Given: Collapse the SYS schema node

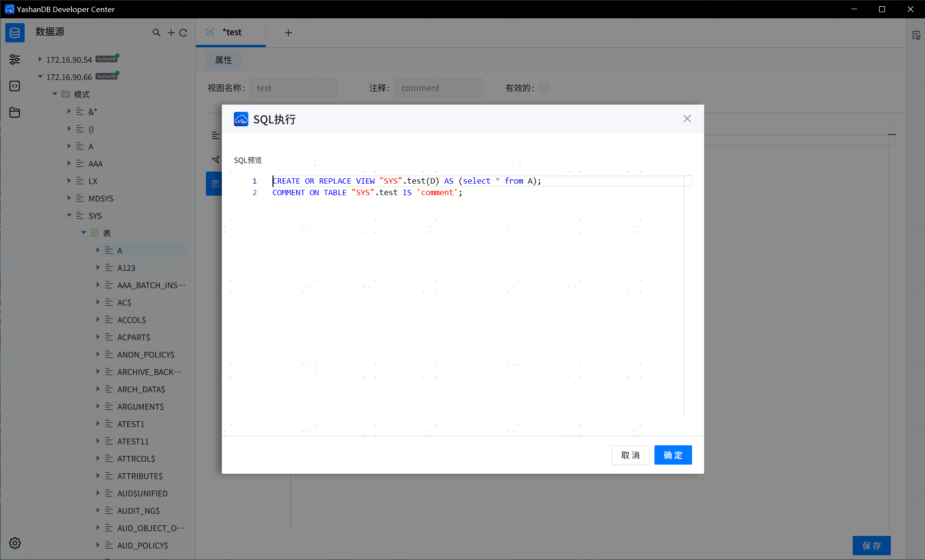Looking at the screenshot, I should [x=69, y=215].
